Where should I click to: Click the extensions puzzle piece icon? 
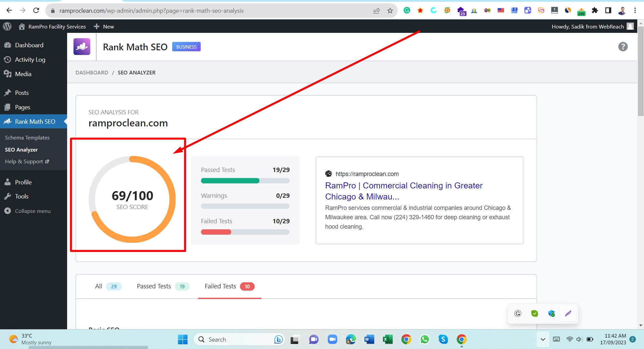click(595, 10)
